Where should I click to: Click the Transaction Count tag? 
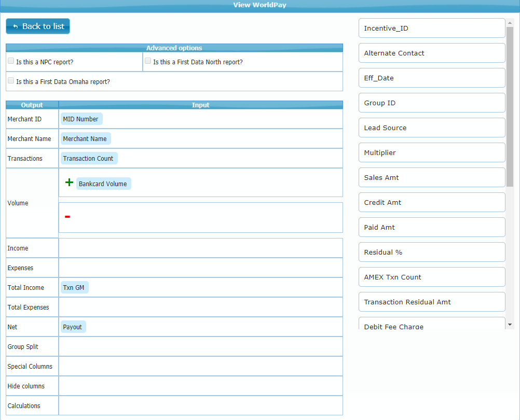[88, 159]
